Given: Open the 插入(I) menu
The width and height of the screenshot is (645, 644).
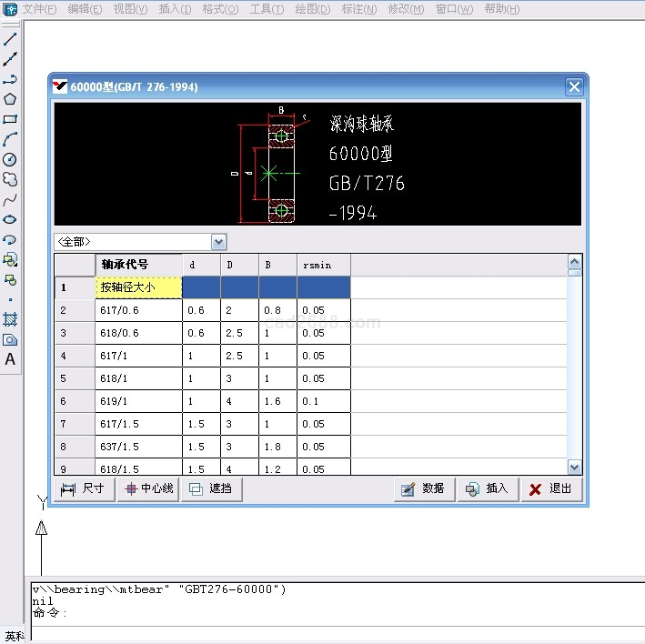Looking at the screenshot, I should (x=175, y=9).
